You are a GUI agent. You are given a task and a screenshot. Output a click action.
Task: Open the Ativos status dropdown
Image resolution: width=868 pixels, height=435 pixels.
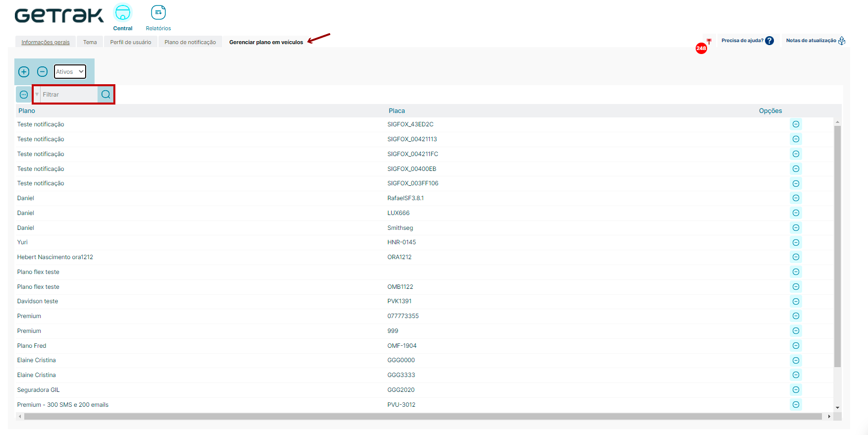click(x=70, y=72)
